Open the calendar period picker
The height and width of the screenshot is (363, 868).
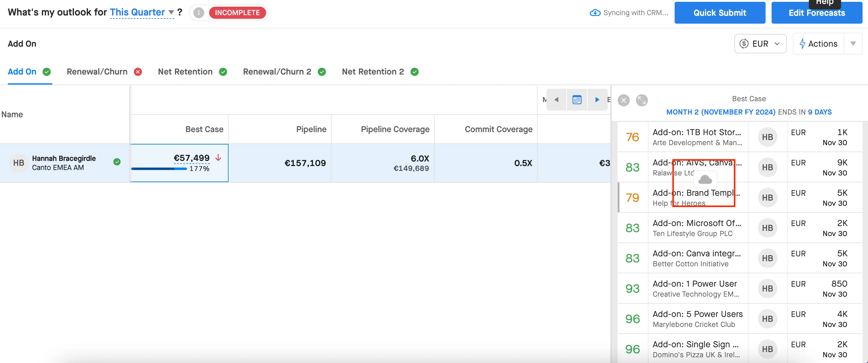click(577, 100)
